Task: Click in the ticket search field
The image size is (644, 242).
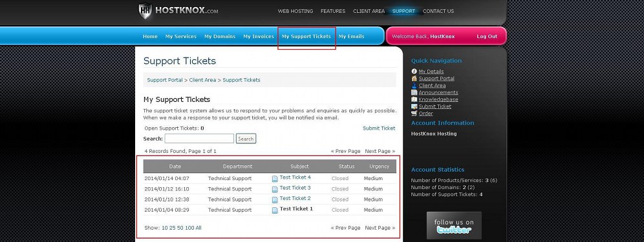Action: (199, 139)
